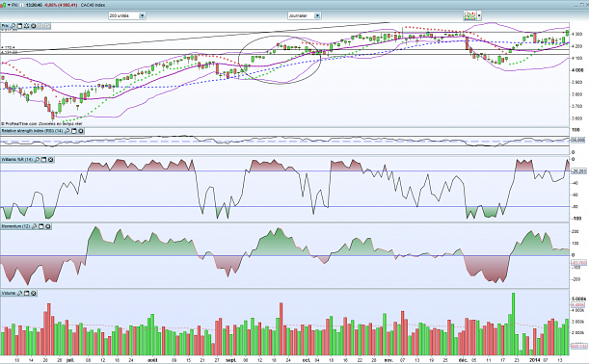The width and height of the screenshot is (589, 364).
Task: Click the oct. date axis label
Action: [307, 360]
